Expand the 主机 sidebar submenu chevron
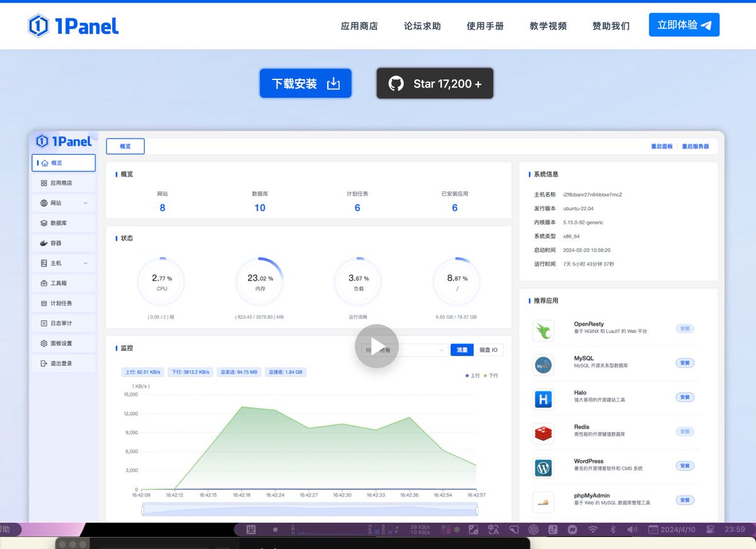Image resolution: width=756 pixels, height=549 pixels. click(86, 263)
